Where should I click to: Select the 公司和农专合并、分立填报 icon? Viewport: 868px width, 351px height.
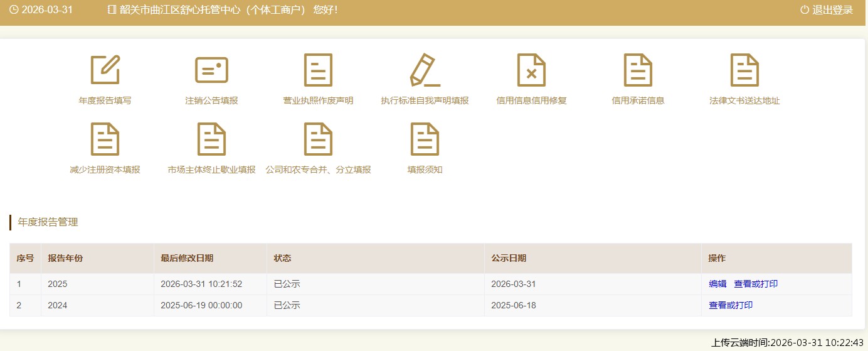pos(318,139)
